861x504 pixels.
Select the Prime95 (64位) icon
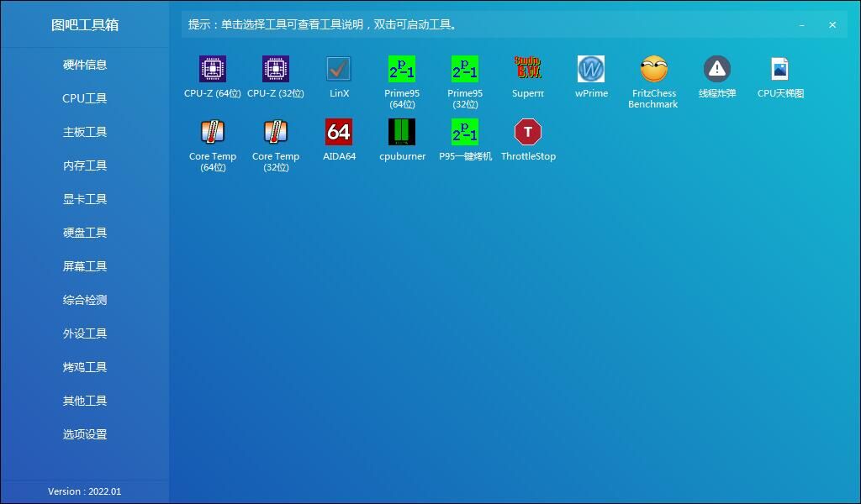tap(402, 69)
